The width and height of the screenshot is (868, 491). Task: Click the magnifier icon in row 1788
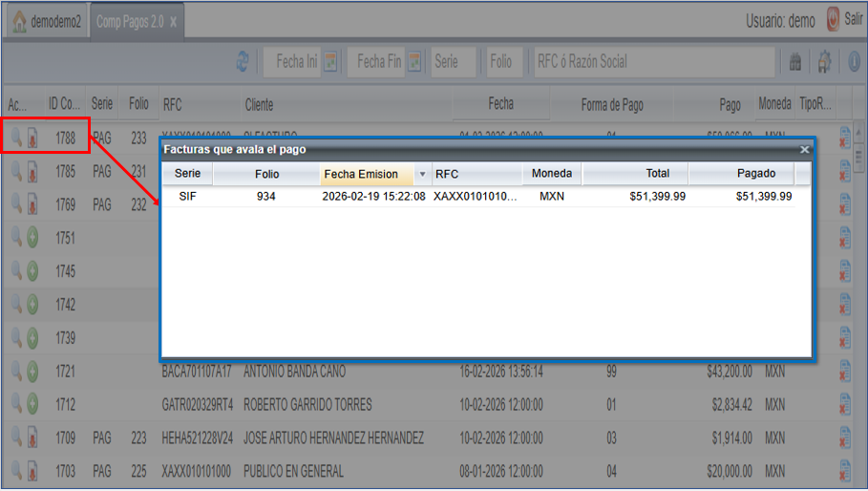[x=15, y=139]
